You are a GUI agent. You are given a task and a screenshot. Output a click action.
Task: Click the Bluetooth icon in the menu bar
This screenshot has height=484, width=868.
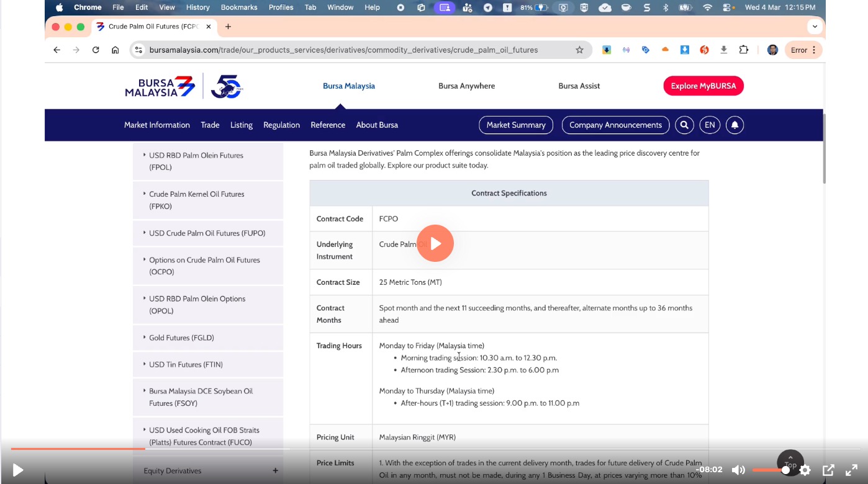click(666, 7)
